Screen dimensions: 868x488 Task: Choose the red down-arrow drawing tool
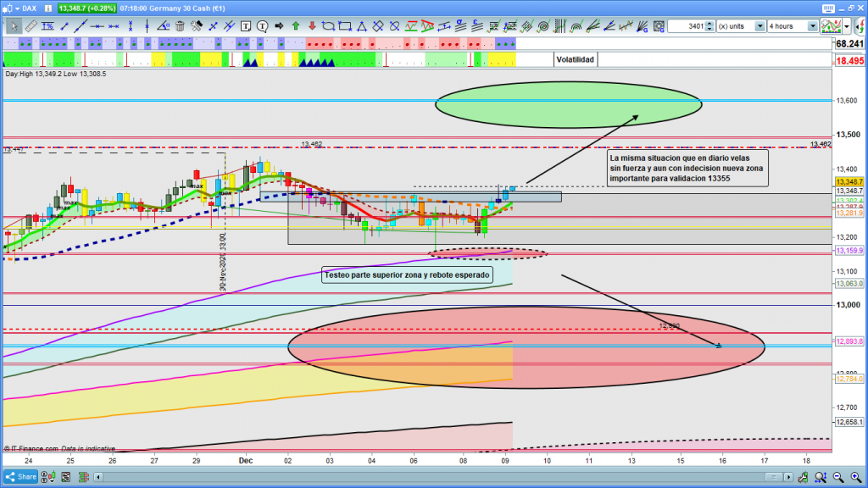(x=310, y=26)
